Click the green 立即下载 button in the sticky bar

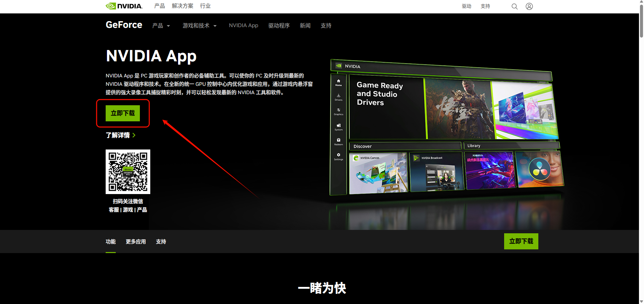(x=521, y=241)
